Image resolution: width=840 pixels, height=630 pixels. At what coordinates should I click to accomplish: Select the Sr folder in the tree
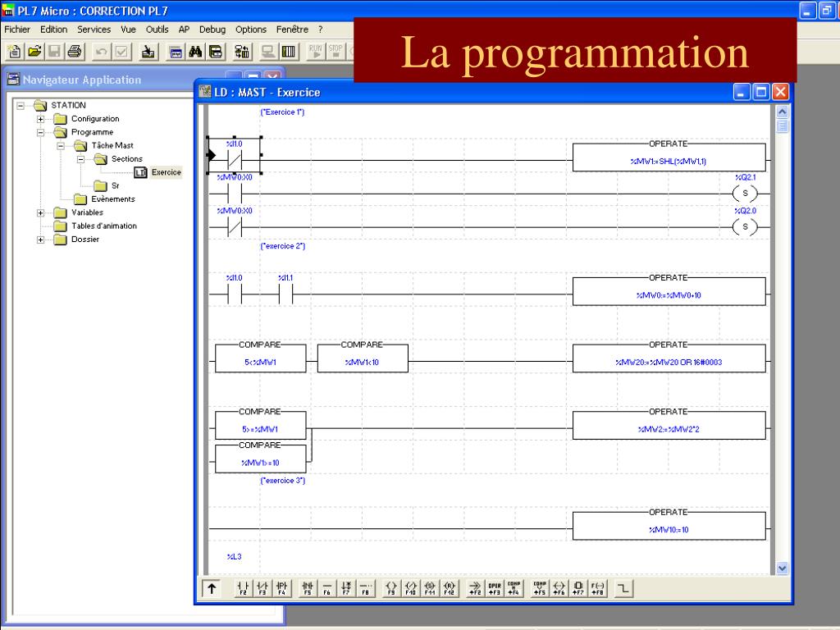[115, 186]
